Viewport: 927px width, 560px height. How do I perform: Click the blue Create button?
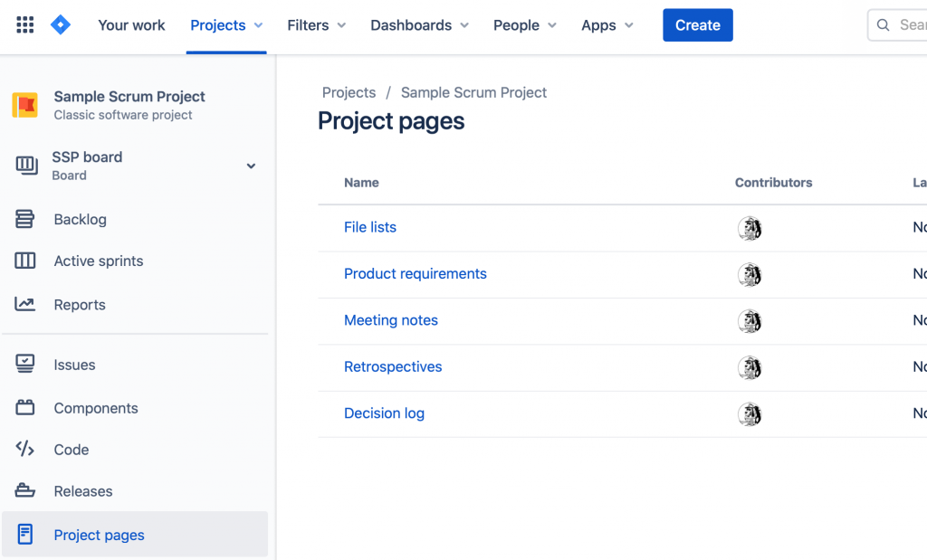coord(698,24)
